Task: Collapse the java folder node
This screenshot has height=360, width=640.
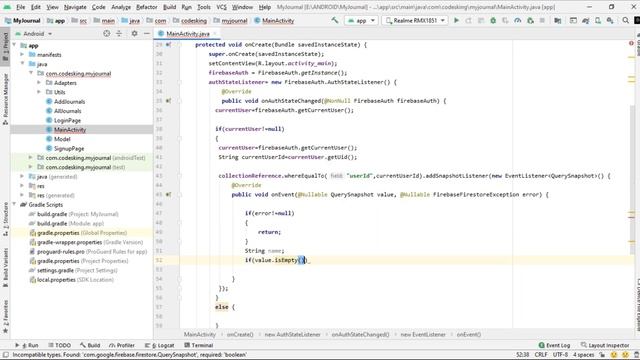Action: point(23,64)
